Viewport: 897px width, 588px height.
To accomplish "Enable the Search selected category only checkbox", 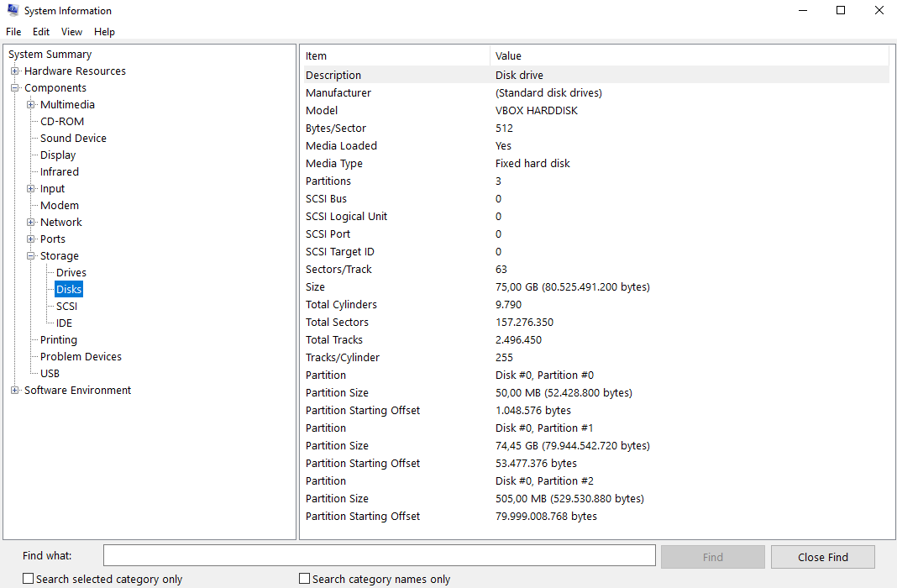I will point(28,579).
